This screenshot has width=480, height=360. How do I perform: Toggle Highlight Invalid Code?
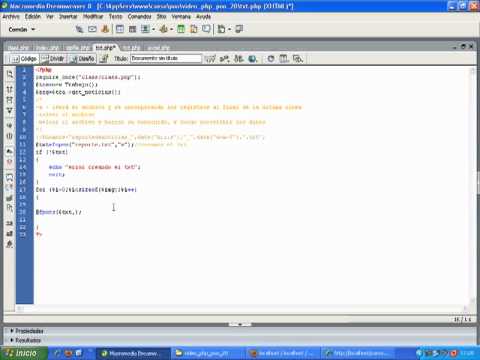10,162
